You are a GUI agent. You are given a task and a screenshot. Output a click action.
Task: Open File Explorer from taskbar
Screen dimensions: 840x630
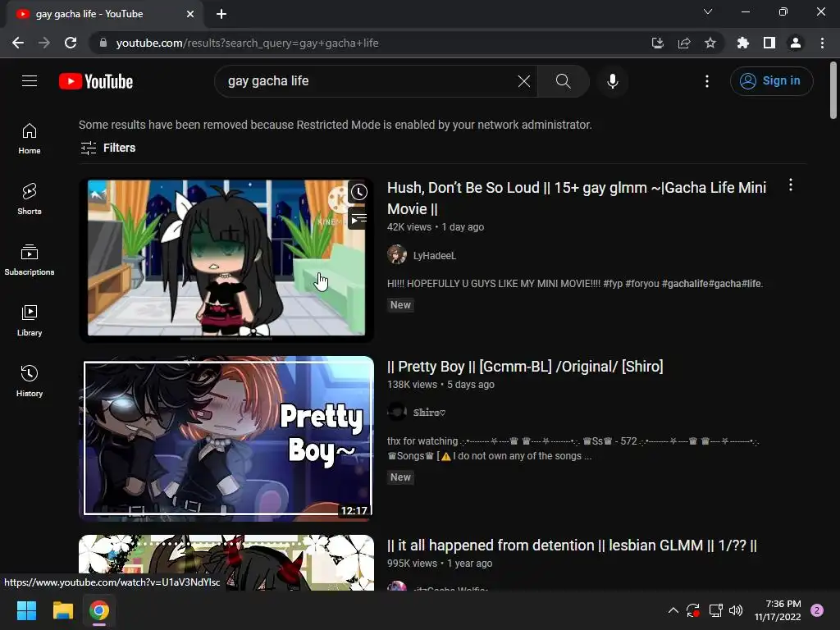click(x=62, y=610)
